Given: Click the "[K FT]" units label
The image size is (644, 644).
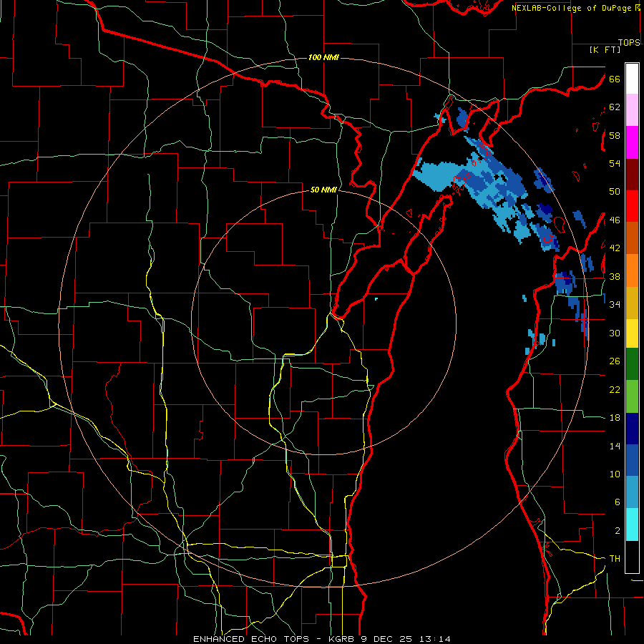Looking at the screenshot, I should click(x=605, y=50).
